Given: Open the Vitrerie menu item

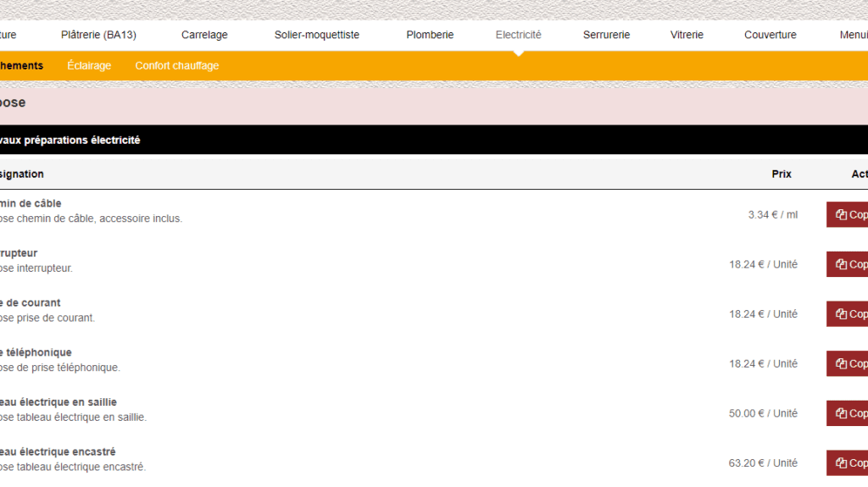Looking at the screenshot, I should pos(687,35).
